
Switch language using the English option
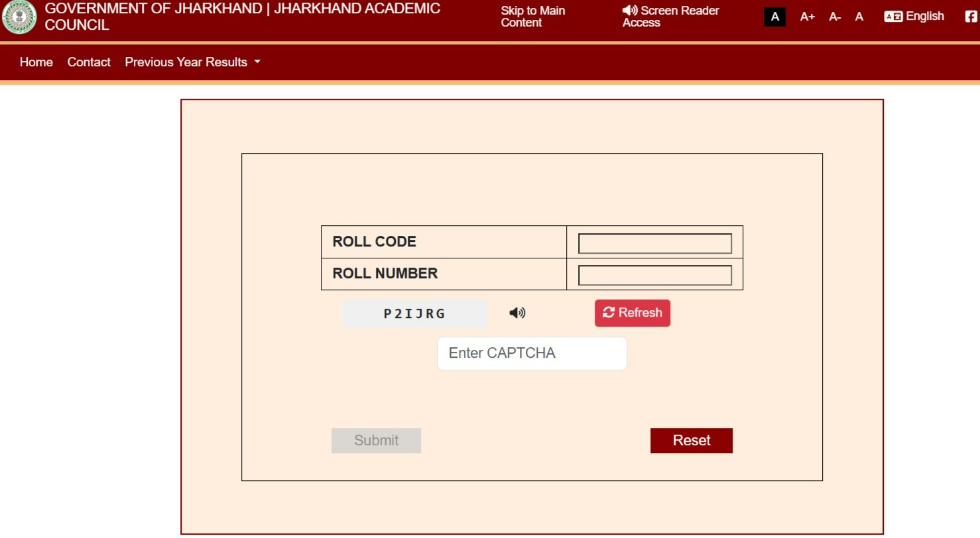(914, 17)
